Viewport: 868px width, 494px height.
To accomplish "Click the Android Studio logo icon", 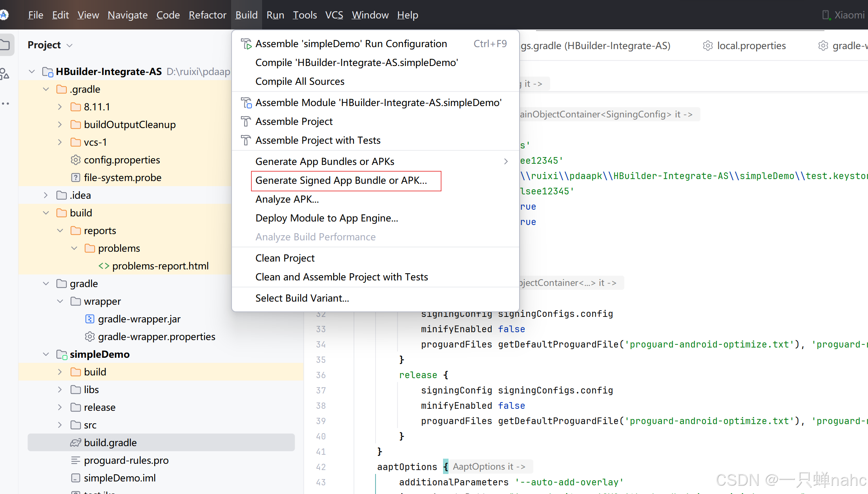I will point(4,15).
